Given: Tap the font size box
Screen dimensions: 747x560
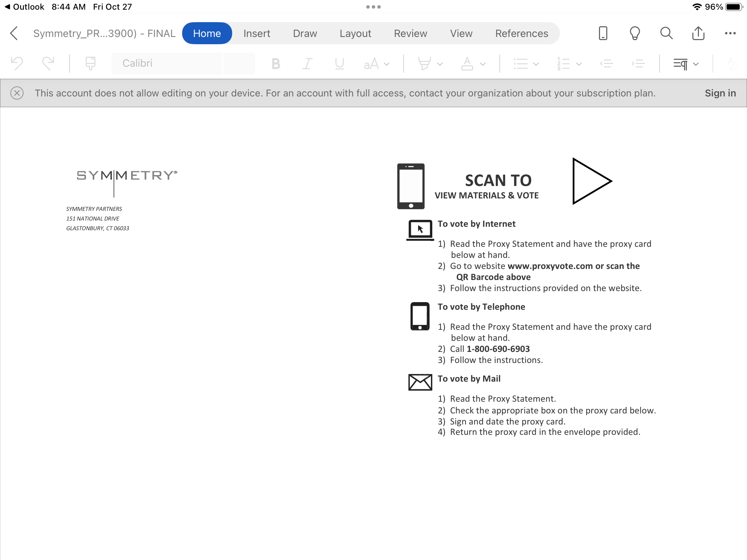Looking at the screenshot, I should click(239, 64).
